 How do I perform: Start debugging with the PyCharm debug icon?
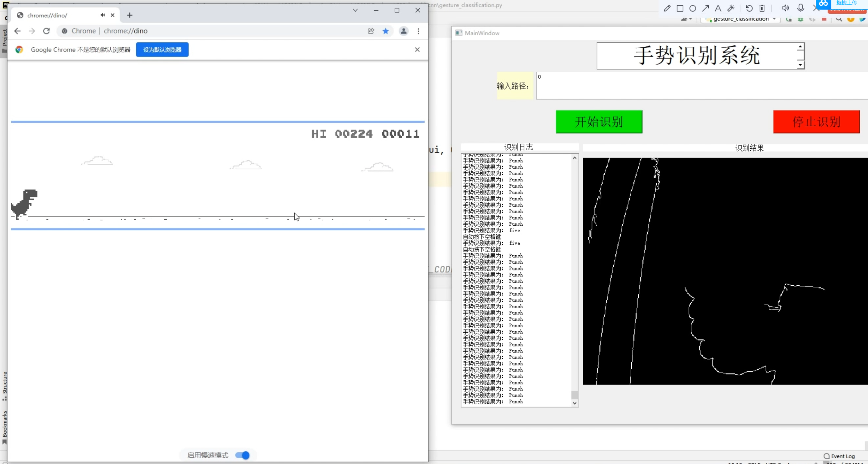point(800,19)
